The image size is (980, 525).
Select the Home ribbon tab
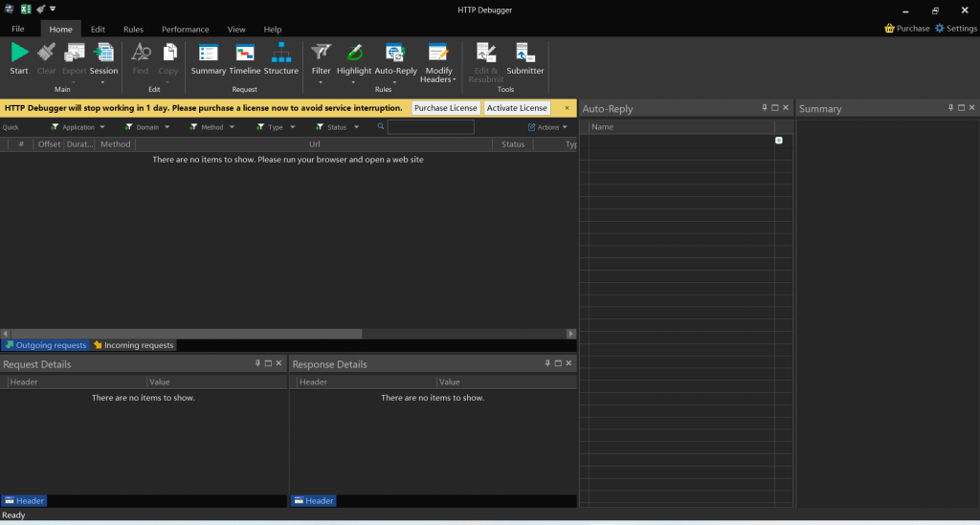click(60, 29)
